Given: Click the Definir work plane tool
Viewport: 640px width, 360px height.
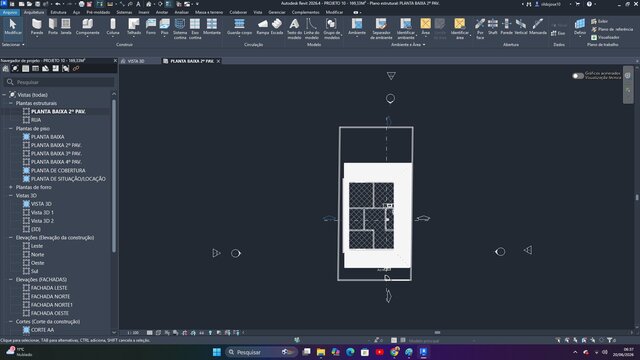Looking at the screenshot, I should tap(580, 27).
